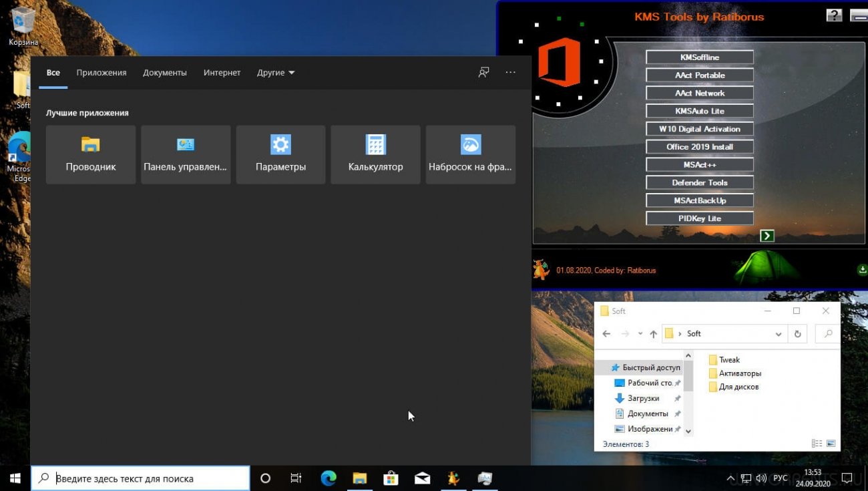Switch to Приложения search tab
Image resolution: width=868 pixels, height=491 pixels.
pos(101,72)
